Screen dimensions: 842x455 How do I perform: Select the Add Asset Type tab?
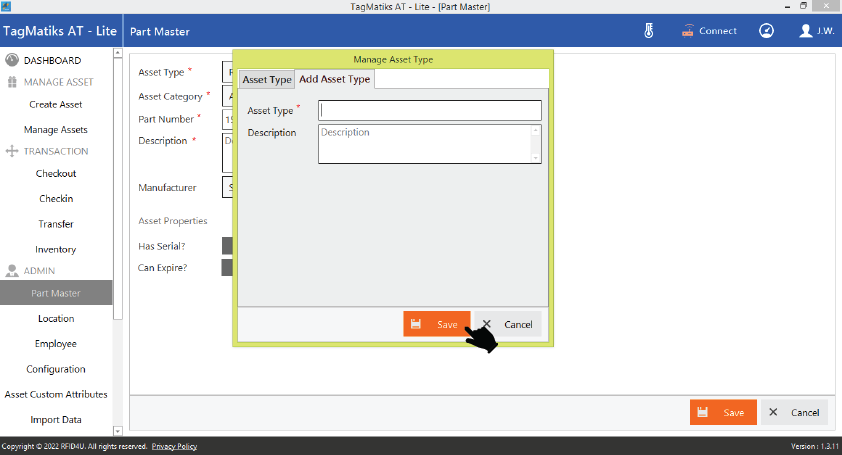pyautogui.click(x=334, y=79)
